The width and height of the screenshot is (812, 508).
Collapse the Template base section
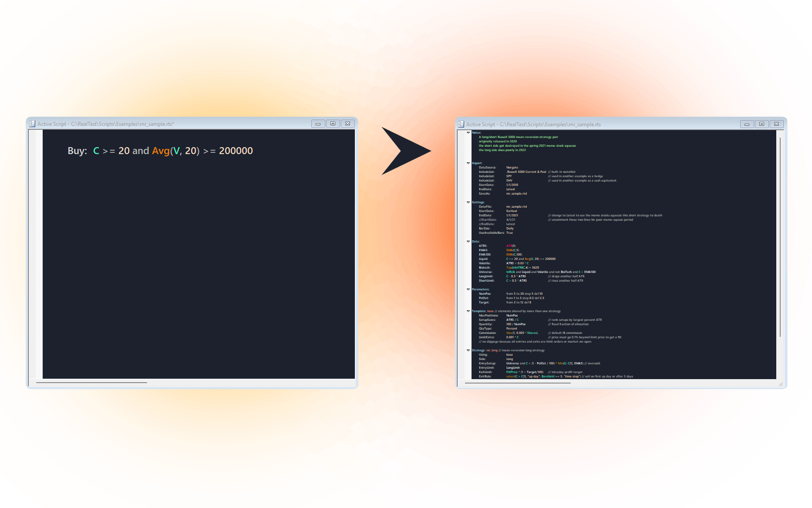pyautogui.click(x=468, y=311)
